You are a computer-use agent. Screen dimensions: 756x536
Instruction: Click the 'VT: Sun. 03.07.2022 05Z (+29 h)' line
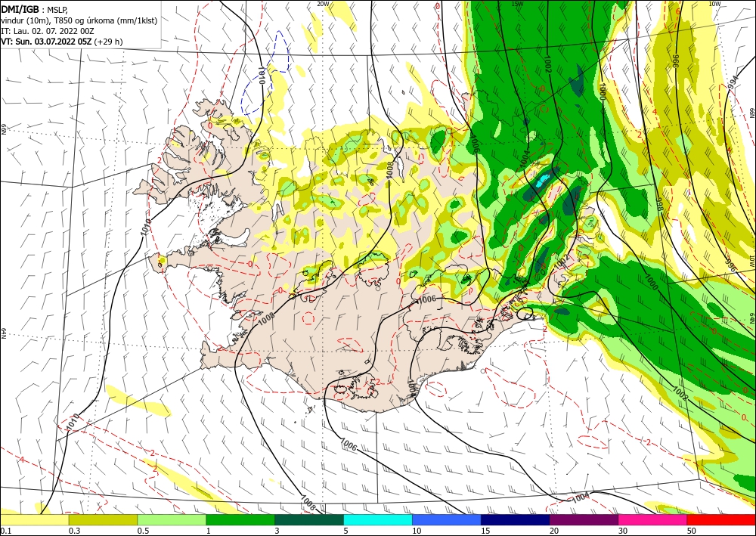[x=62, y=42]
